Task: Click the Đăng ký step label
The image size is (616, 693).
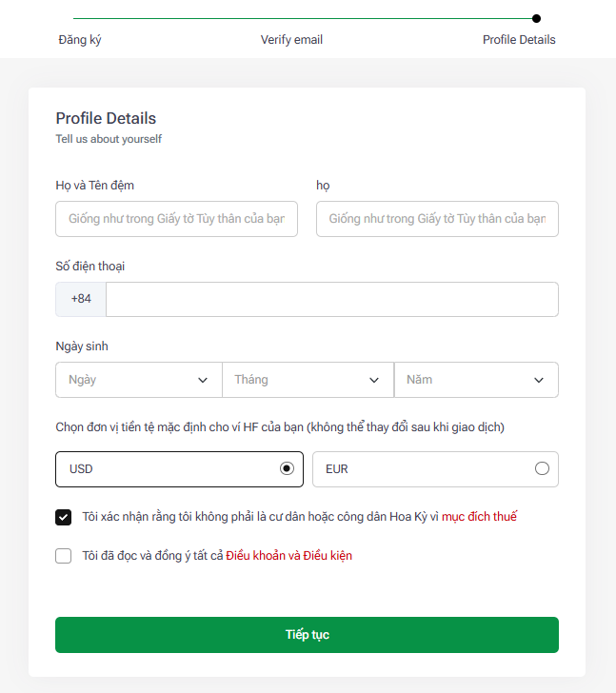Action: point(80,40)
